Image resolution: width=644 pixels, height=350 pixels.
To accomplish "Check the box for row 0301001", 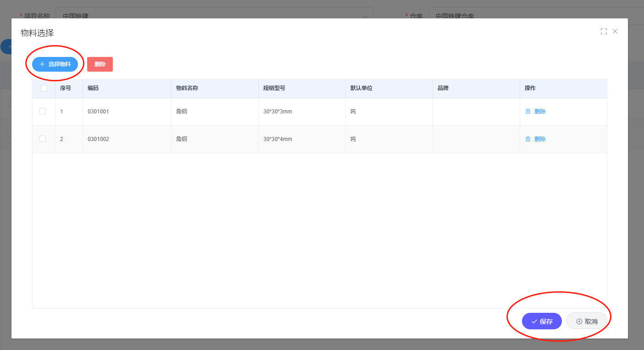I will click(x=43, y=111).
